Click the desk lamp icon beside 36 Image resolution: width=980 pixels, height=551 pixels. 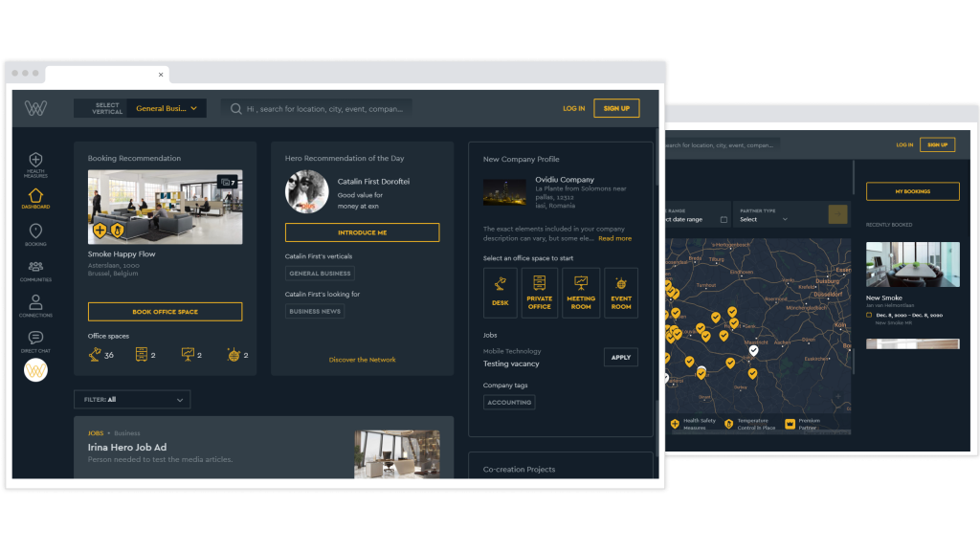pyautogui.click(x=95, y=355)
